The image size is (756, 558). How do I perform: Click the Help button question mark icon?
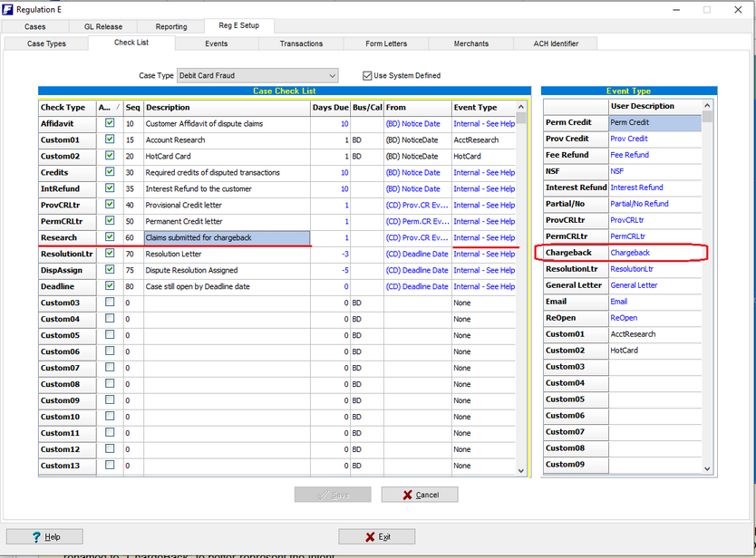(36, 536)
